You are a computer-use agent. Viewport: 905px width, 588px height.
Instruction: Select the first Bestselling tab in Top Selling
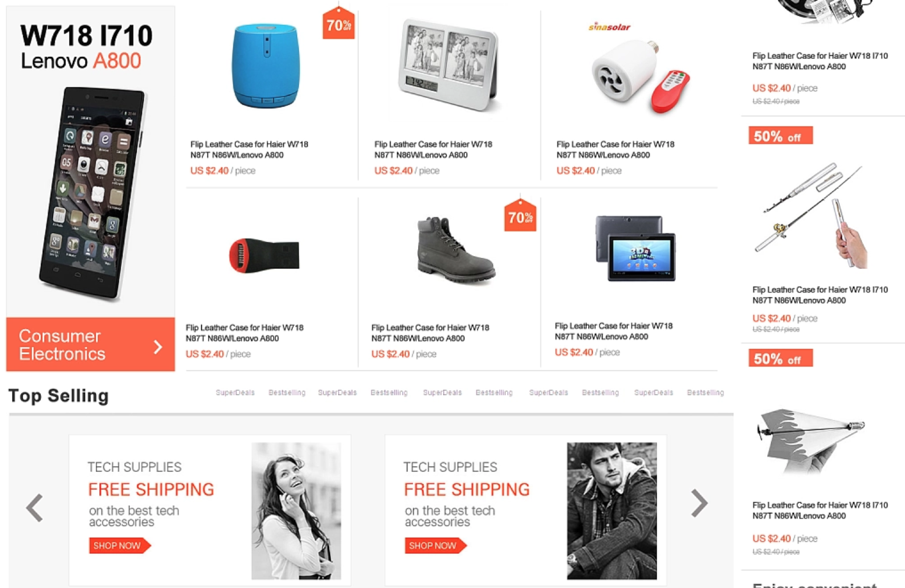(x=287, y=393)
